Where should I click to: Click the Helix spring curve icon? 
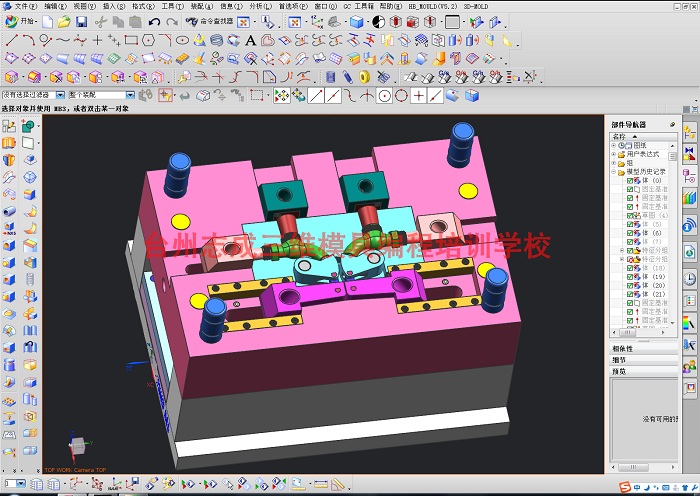click(217, 41)
